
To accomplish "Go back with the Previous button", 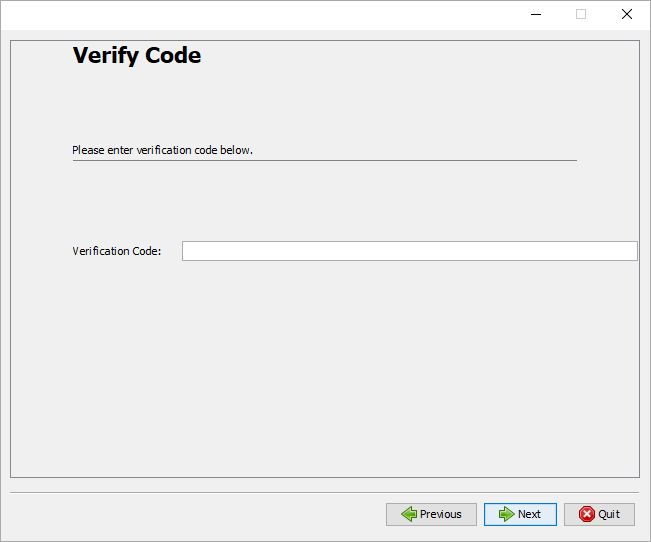I will (431, 514).
